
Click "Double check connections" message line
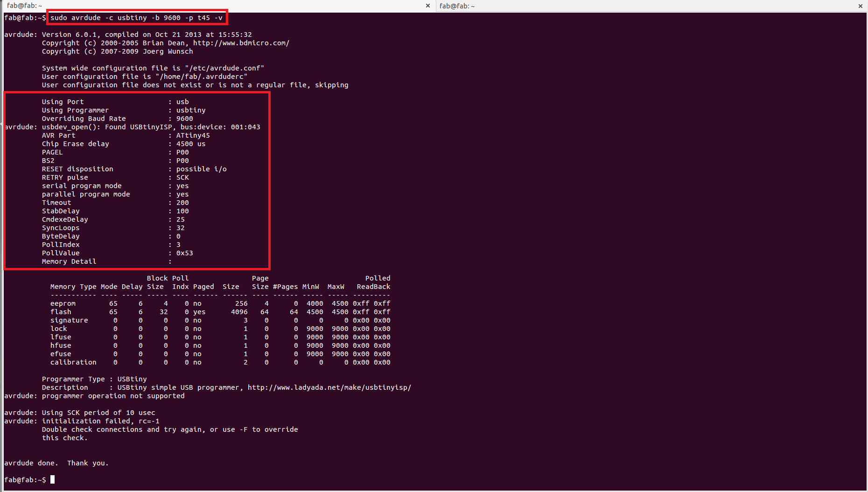tap(170, 429)
